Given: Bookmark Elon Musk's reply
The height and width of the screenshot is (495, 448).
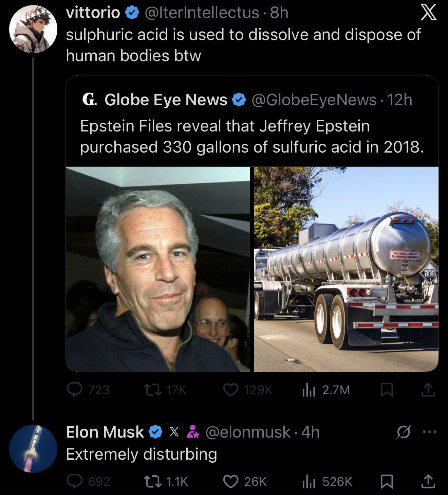Looking at the screenshot, I should click(387, 481).
